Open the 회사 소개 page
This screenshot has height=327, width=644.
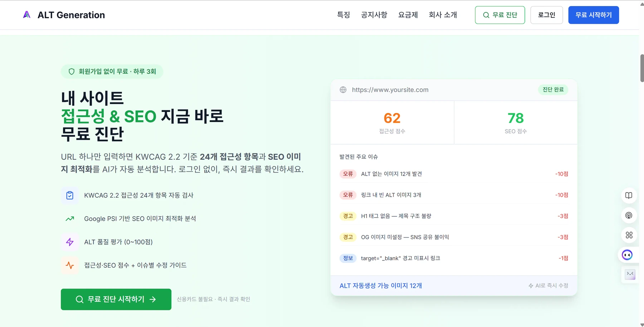pyautogui.click(x=443, y=15)
